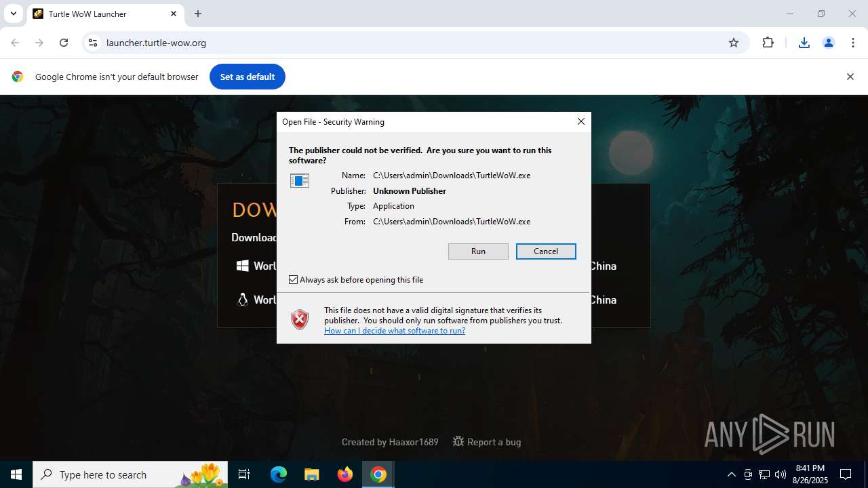
Task: Dismiss the default browser infobar
Action: pyautogui.click(x=850, y=77)
